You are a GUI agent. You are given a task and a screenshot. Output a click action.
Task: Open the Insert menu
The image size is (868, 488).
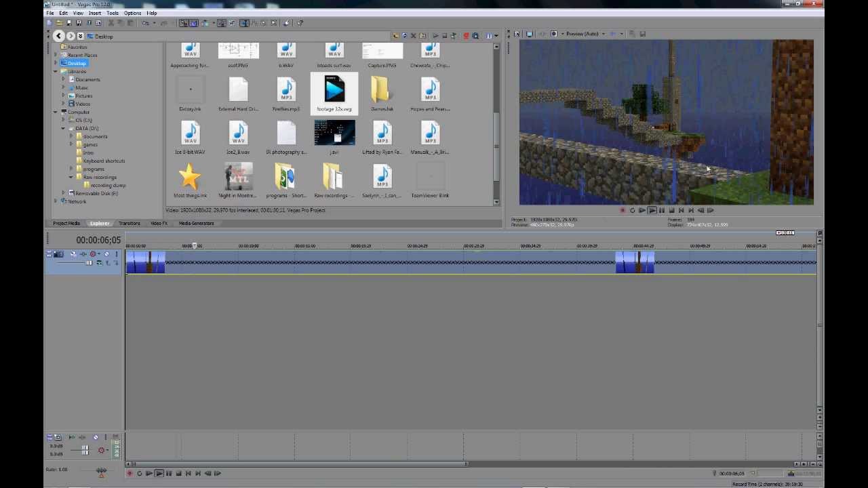(94, 13)
